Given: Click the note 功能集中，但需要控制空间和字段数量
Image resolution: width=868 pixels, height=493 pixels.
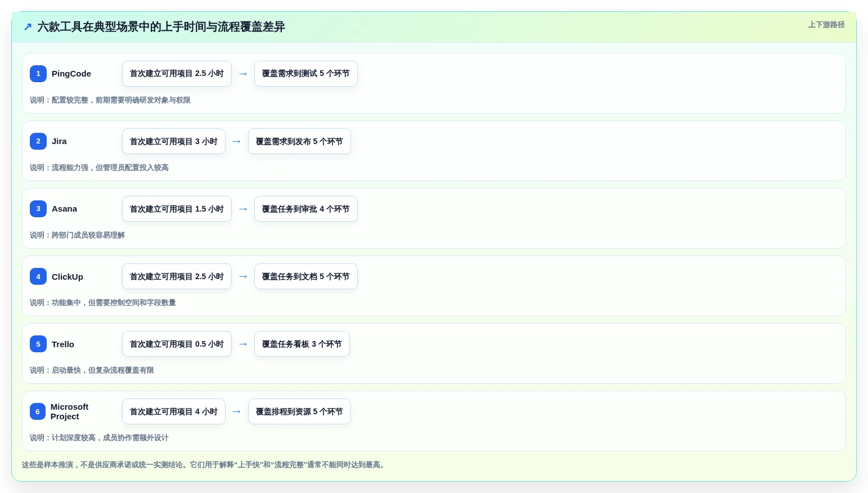Looking at the screenshot, I should (114, 303).
